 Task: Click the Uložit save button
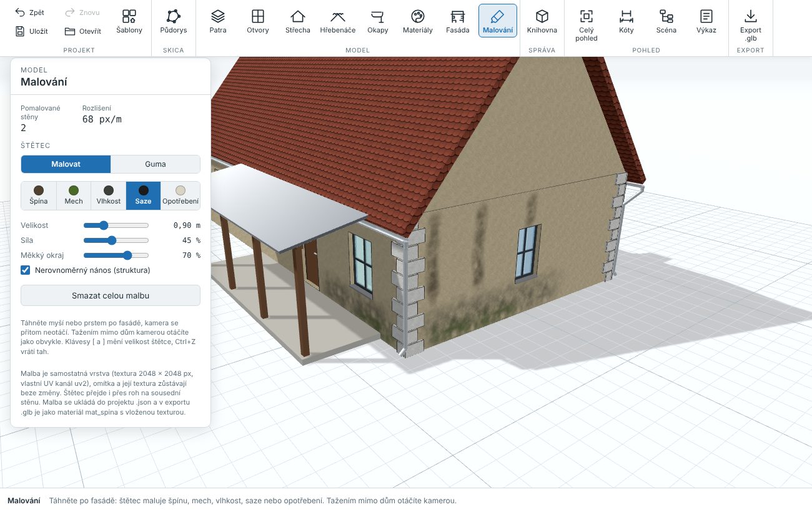tap(32, 31)
